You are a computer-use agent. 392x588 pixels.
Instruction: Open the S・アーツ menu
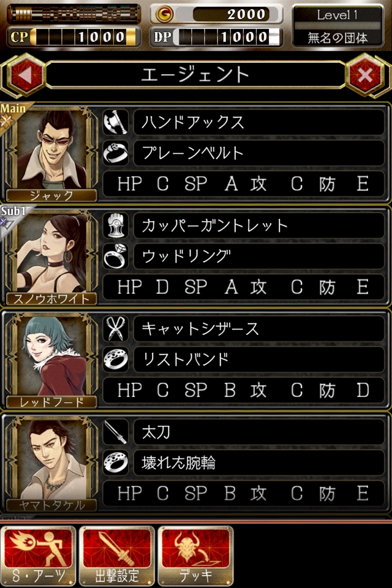point(38,556)
